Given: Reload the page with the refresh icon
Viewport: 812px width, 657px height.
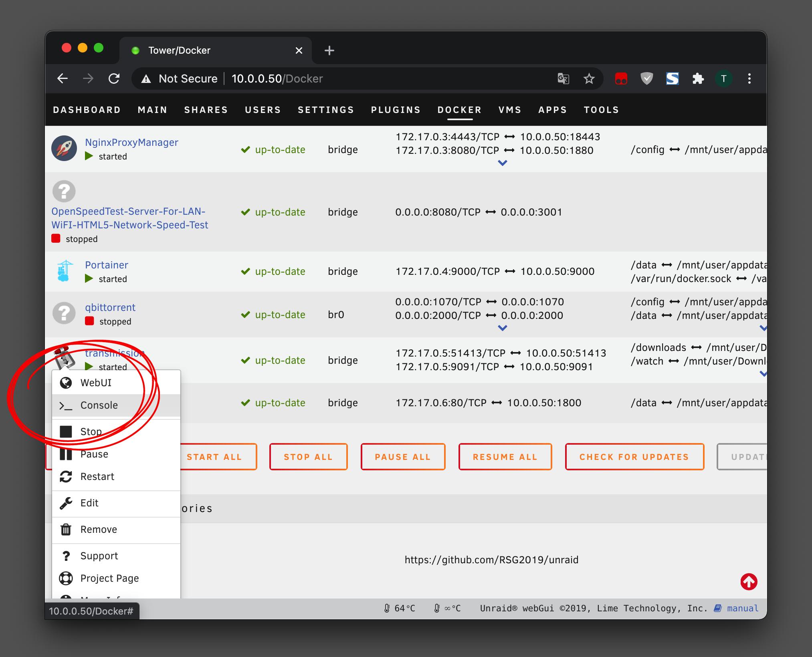Looking at the screenshot, I should pyautogui.click(x=114, y=79).
